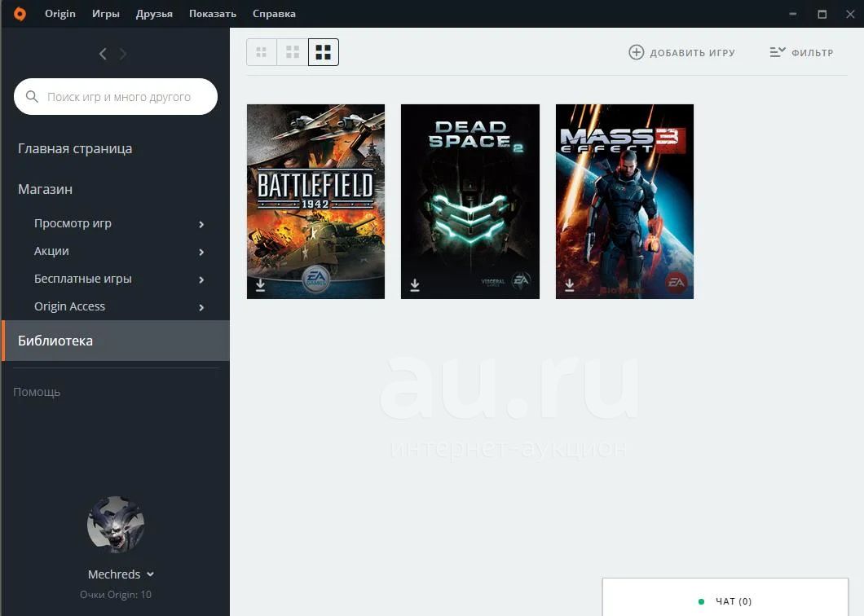
Task: Open Mechreds avatar image
Action: pyautogui.click(x=116, y=524)
